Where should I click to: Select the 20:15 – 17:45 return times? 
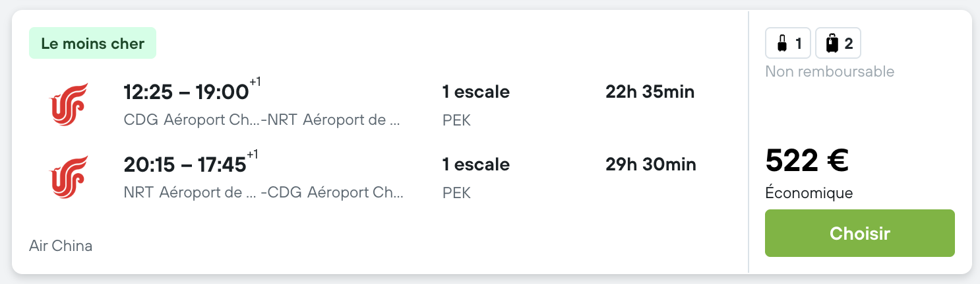(185, 165)
